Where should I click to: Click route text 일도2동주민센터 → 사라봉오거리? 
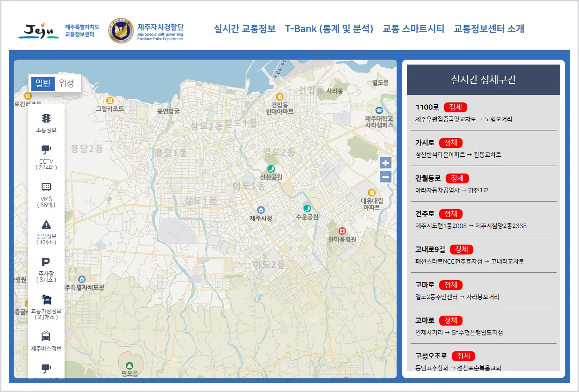coord(457,297)
